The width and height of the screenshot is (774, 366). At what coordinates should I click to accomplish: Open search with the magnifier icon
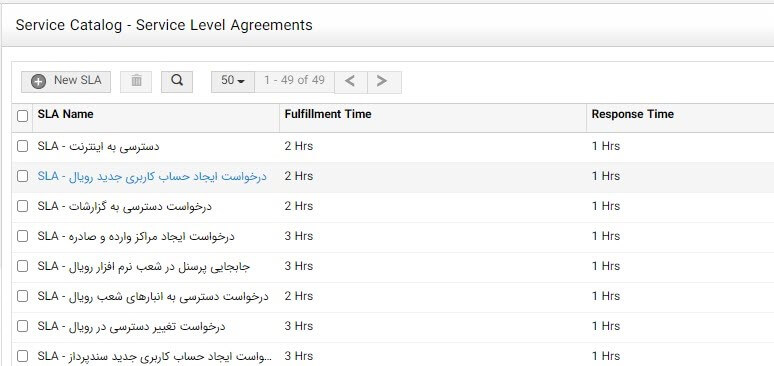[x=177, y=81]
